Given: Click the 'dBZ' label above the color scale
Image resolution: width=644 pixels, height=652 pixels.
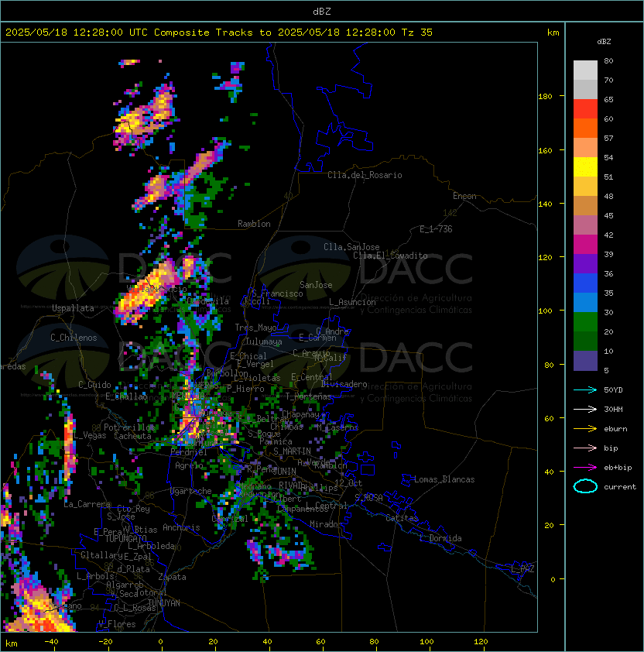Looking at the screenshot, I should (604, 42).
